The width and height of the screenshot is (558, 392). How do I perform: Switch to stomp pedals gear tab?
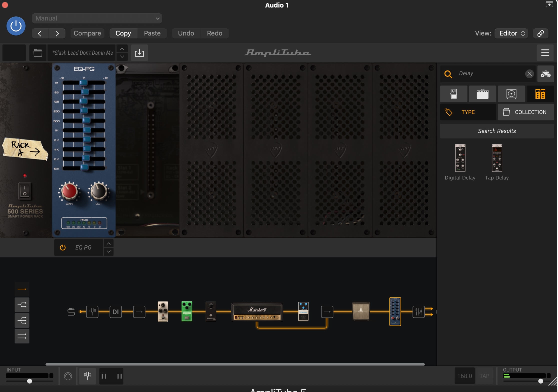454,94
